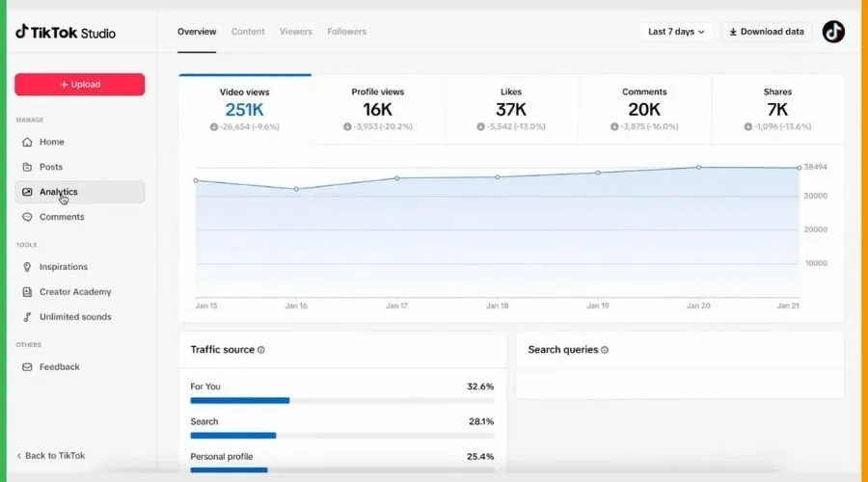868x482 pixels.
Task: Open the TikTok profile avatar
Action: [x=833, y=32]
